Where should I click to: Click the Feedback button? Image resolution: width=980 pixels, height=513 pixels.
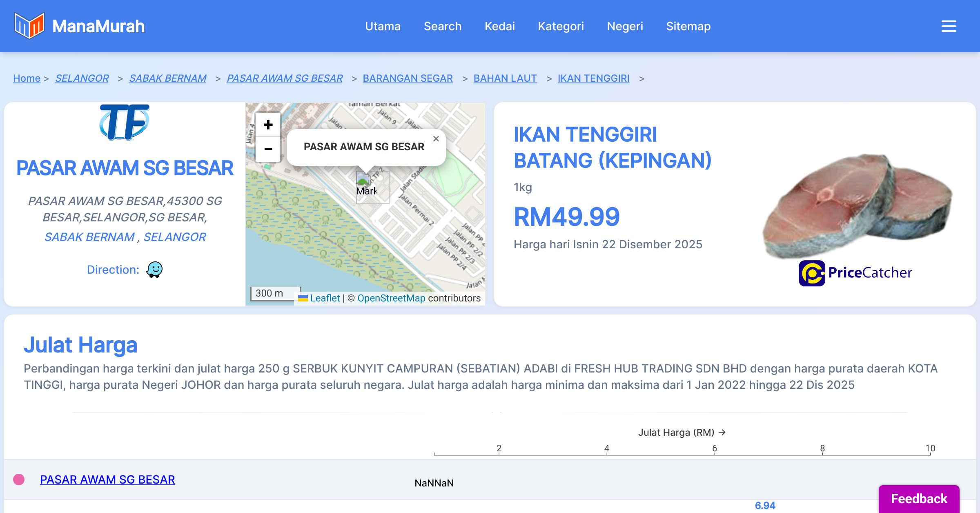[x=919, y=498]
